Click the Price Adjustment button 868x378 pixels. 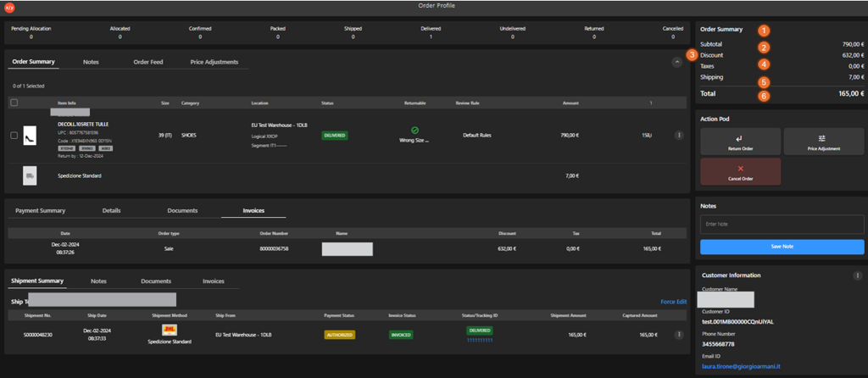pos(824,142)
